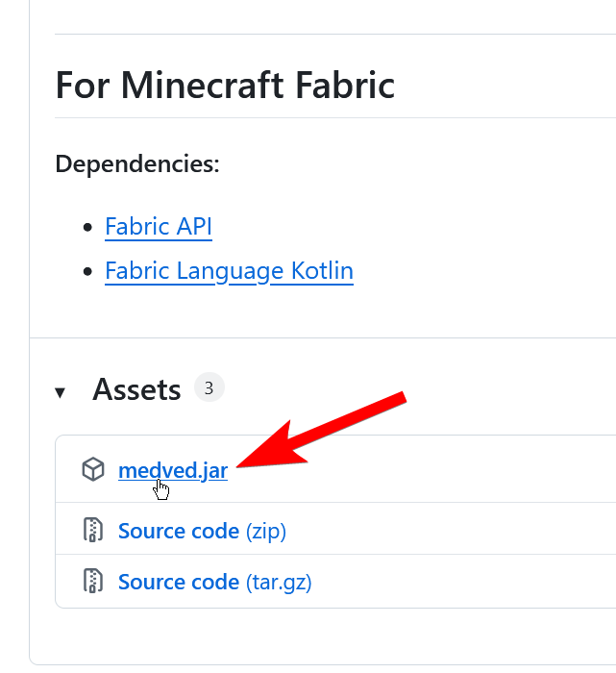
Task: Open the Fabric Language Kotlin link
Action: pyautogui.click(x=229, y=271)
